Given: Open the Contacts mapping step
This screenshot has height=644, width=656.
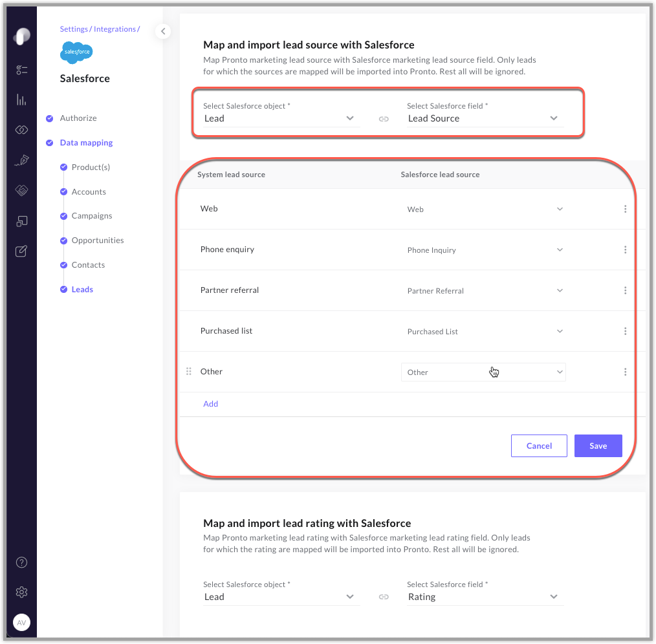Looking at the screenshot, I should (88, 264).
